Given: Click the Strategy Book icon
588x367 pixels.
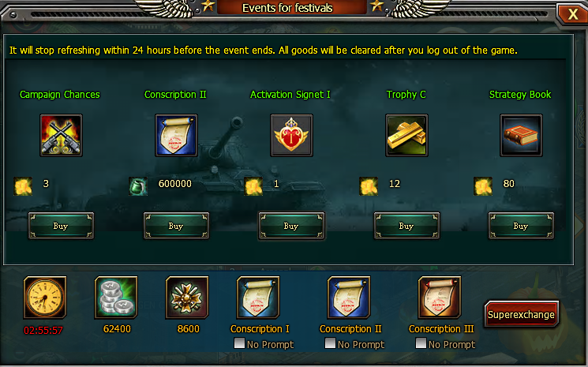Looking at the screenshot, I should click(521, 135).
